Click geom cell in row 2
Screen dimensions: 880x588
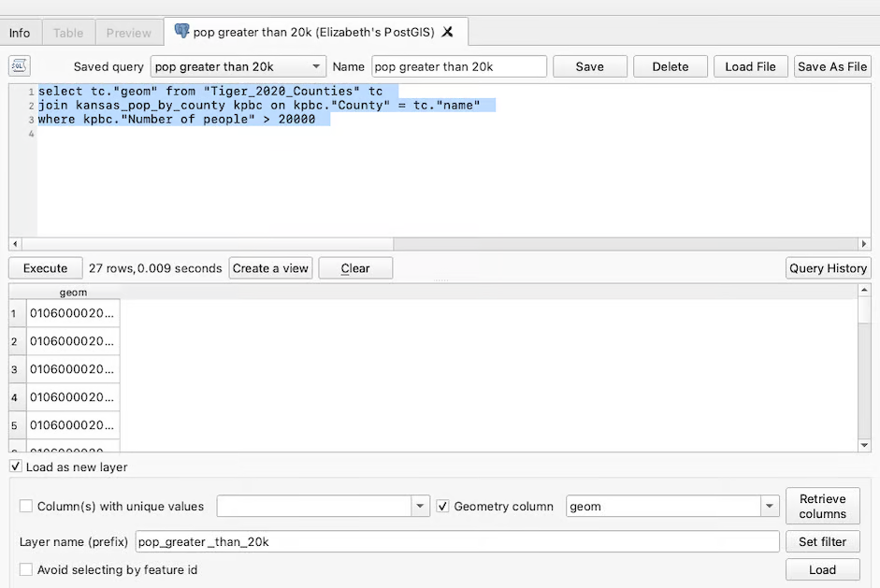[73, 341]
